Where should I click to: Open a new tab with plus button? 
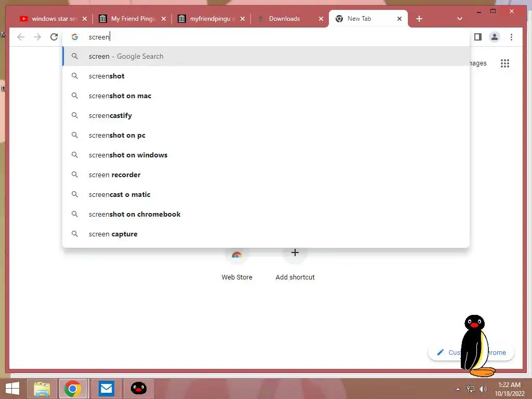tap(419, 19)
